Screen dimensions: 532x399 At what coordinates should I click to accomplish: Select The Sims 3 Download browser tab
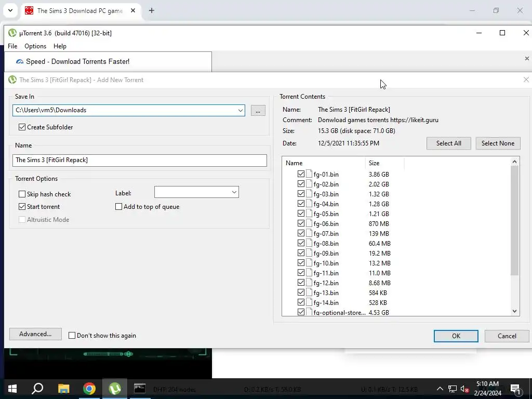tap(80, 10)
